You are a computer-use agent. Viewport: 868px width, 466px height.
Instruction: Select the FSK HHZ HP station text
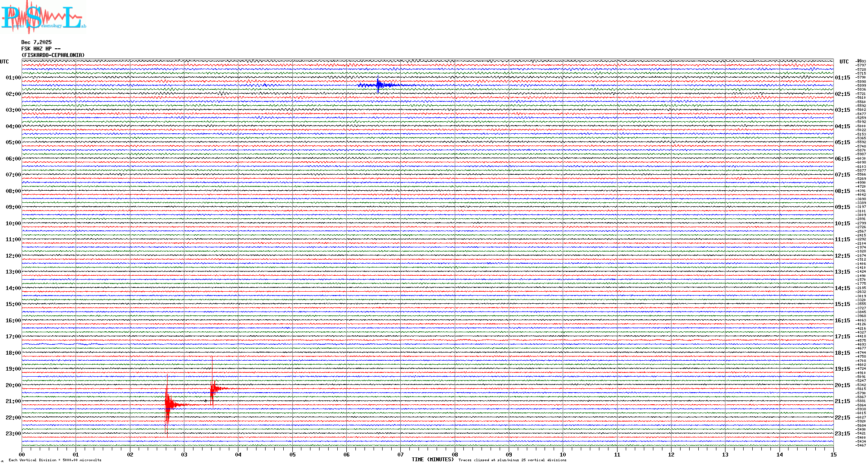pos(41,49)
